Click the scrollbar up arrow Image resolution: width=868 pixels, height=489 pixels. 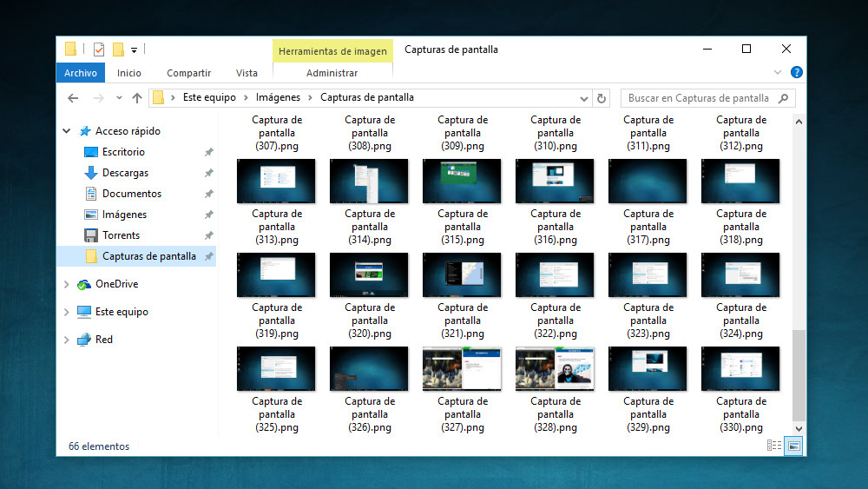pos(799,122)
